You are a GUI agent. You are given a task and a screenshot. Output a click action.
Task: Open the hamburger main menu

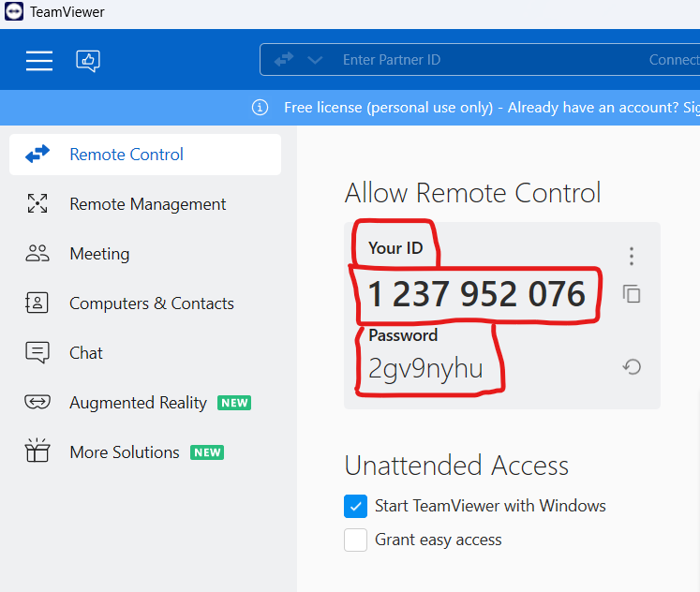click(39, 60)
